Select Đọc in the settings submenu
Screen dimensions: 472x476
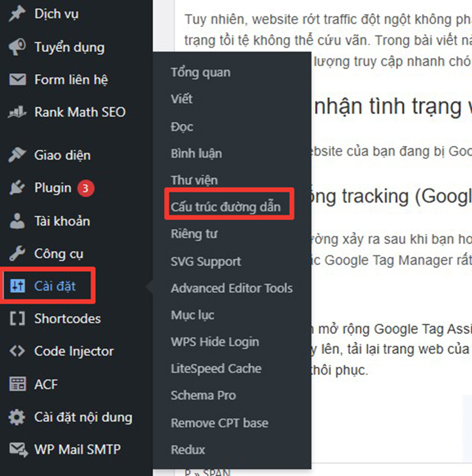click(182, 126)
